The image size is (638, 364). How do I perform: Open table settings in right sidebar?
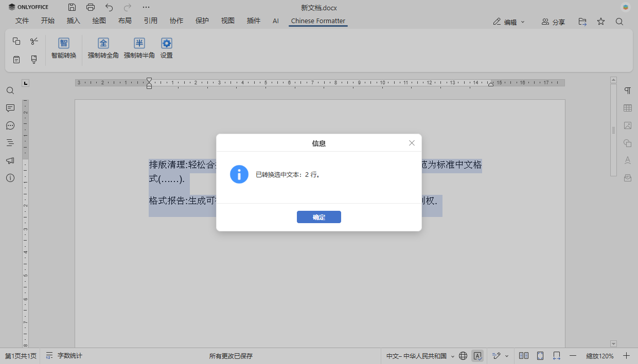pyautogui.click(x=628, y=108)
